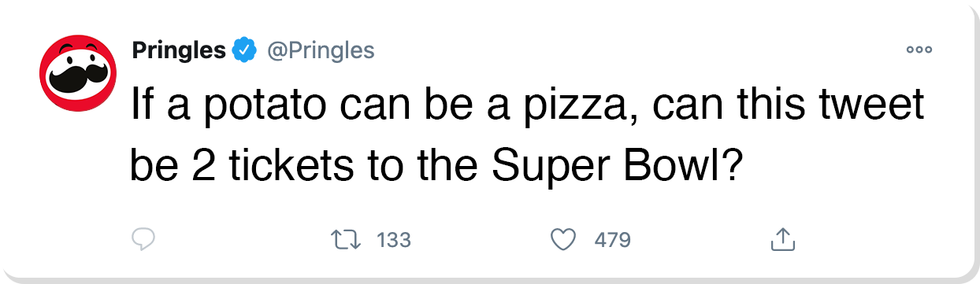Click the tweet text to open details
The width and height of the screenshot is (980, 284).
tap(526, 135)
